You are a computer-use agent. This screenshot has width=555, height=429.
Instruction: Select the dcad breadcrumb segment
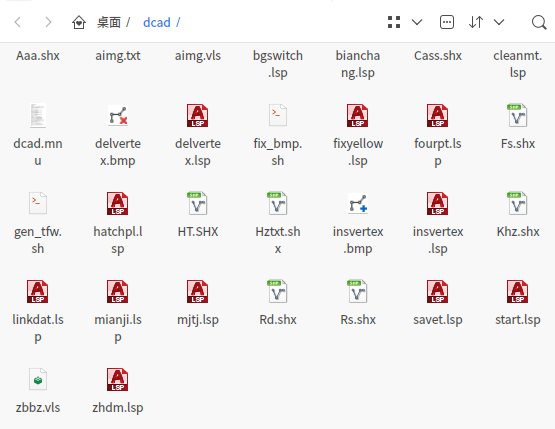tap(157, 22)
